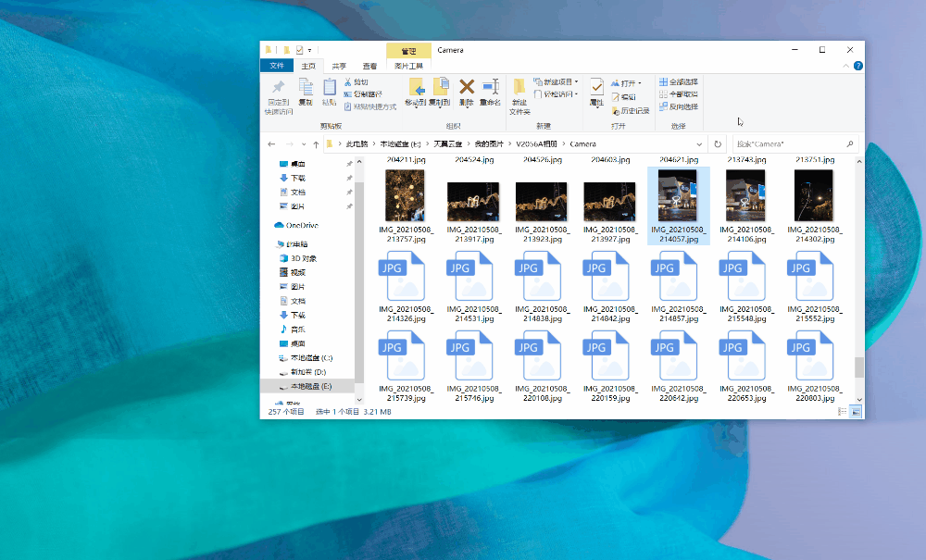
Task: Click the Copy (复制) icon in ribbon
Action: (307, 85)
